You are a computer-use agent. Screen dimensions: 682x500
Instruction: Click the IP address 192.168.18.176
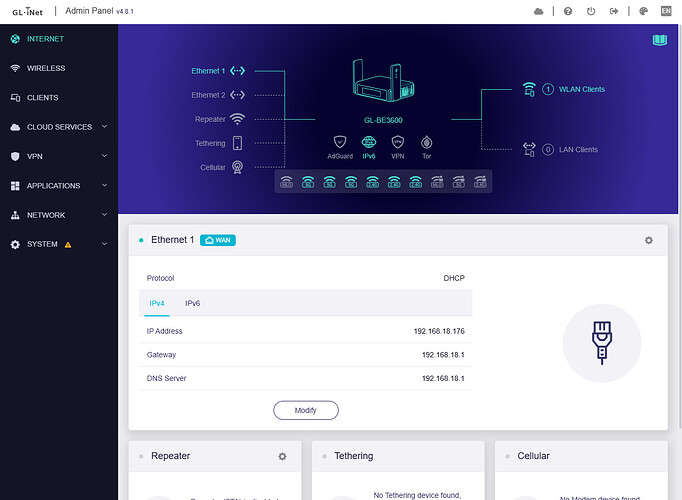[x=439, y=331]
